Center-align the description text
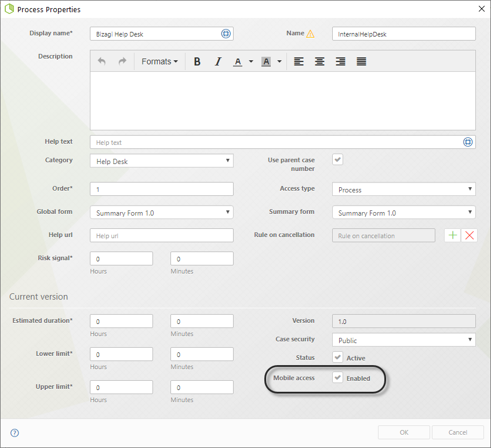This screenshot has width=491, height=448. click(319, 61)
